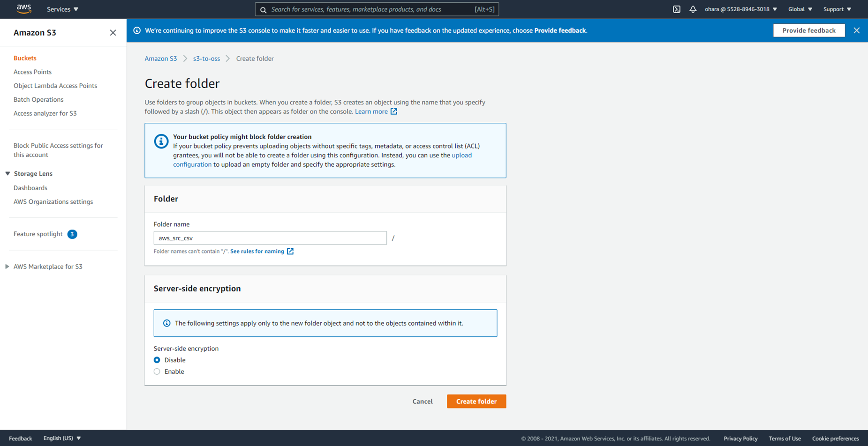Screen dimensions: 868x446
Task: Select the Enable encryption radio button
Action: 157,372
